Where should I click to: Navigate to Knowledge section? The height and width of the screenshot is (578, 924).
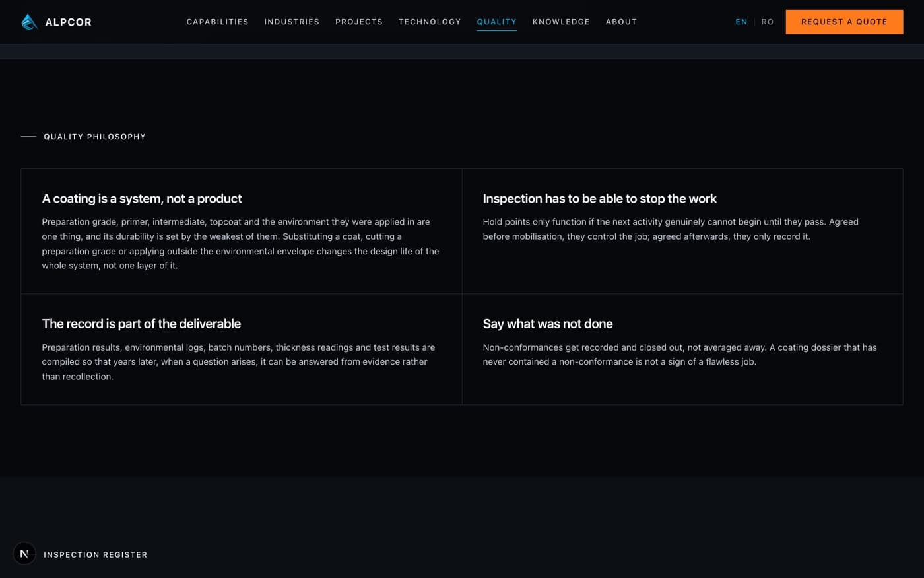pyautogui.click(x=561, y=22)
